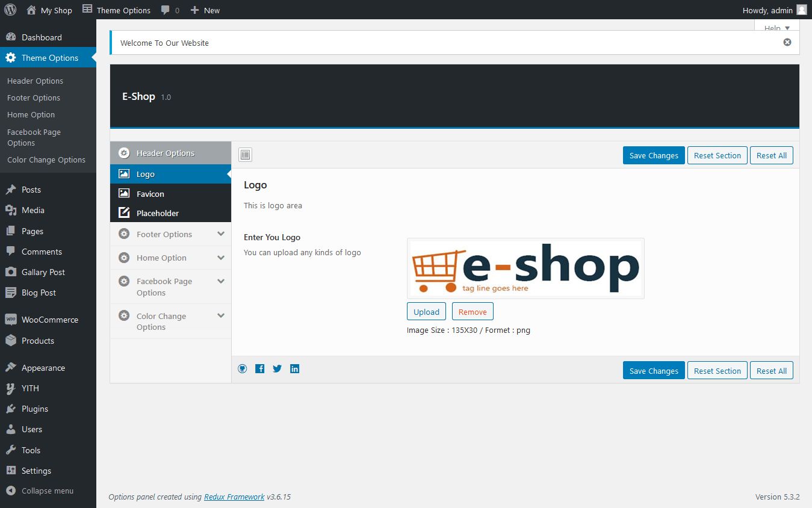Open the New content menu
The height and width of the screenshot is (508, 812).
205,10
